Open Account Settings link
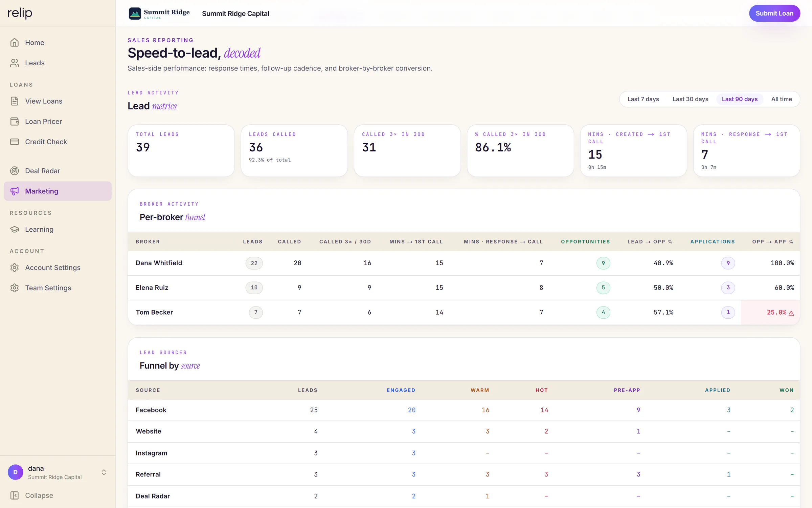Image resolution: width=812 pixels, height=508 pixels. (x=58, y=268)
